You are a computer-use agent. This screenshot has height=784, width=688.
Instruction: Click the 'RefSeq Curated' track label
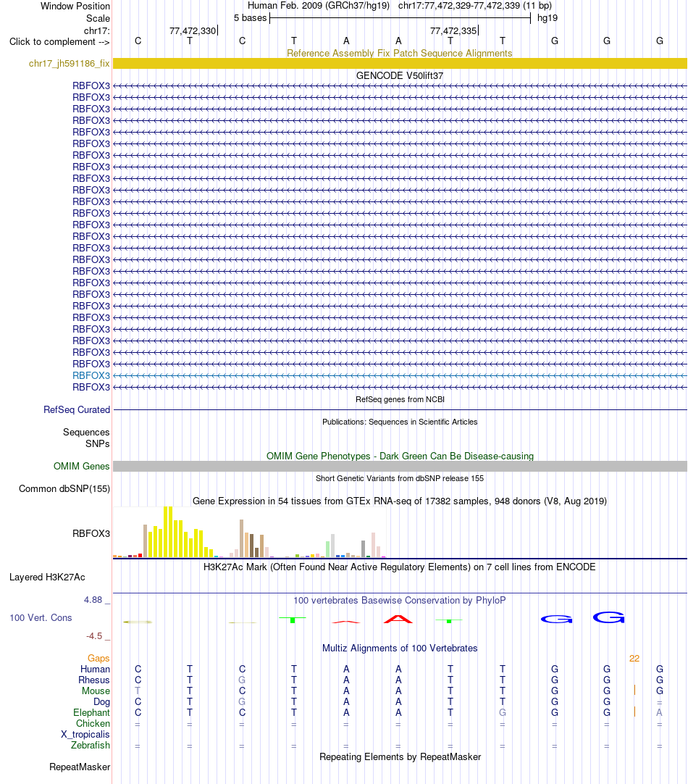point(77,409)
